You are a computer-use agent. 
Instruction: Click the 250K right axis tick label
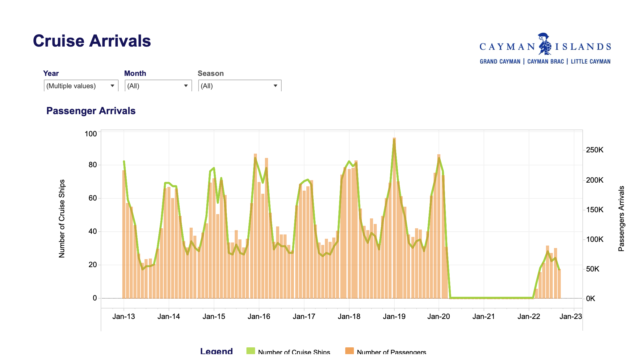[594, 150]
